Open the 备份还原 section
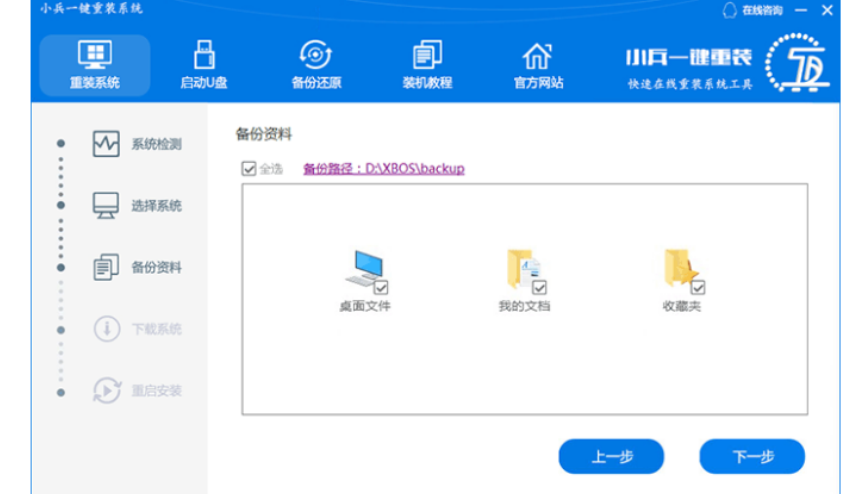This screenshot has width=867, height=494. coord(315,65)
